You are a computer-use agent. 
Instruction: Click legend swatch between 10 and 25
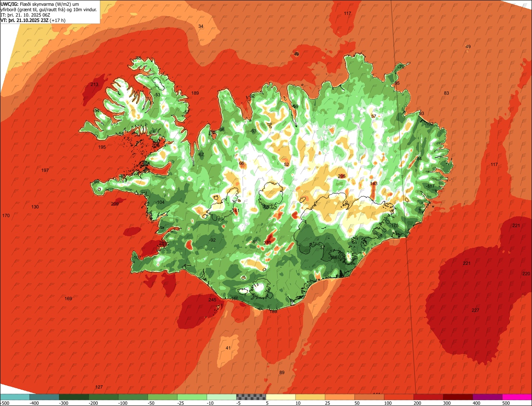click(x=310, y=397)
